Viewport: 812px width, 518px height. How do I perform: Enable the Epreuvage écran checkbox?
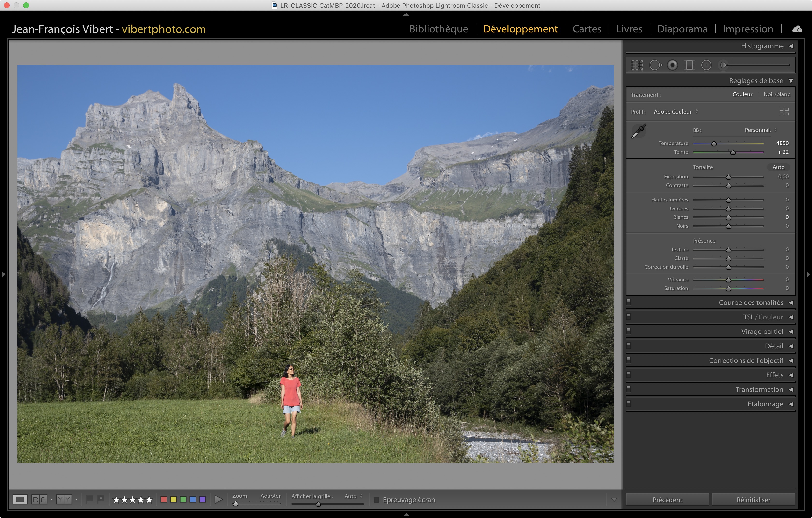coord(377,499)
